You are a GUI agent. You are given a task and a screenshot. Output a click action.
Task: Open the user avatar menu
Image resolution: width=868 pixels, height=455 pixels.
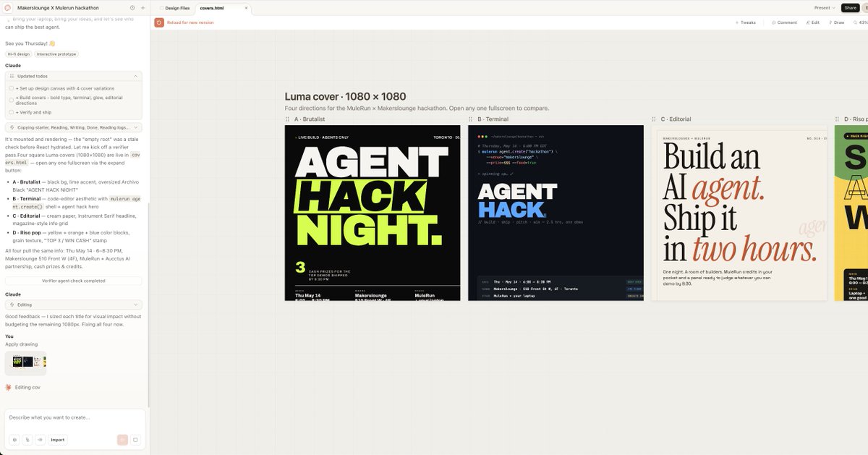pos(864,8)
